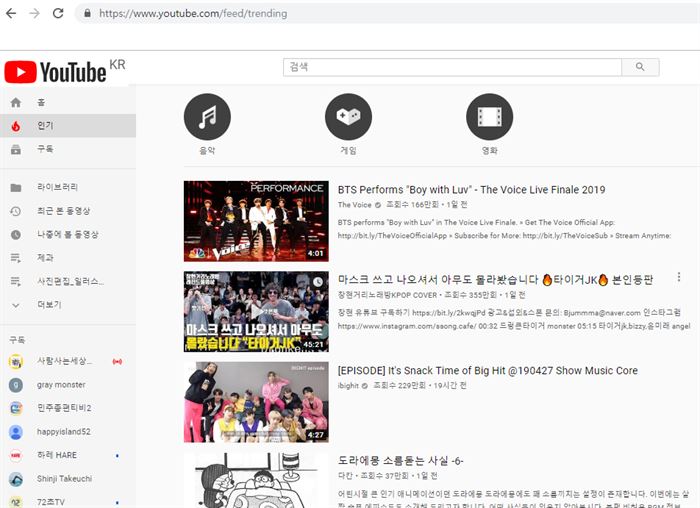700x508 pixels.
Task: Click the search input field
Action: coord(451,67)
